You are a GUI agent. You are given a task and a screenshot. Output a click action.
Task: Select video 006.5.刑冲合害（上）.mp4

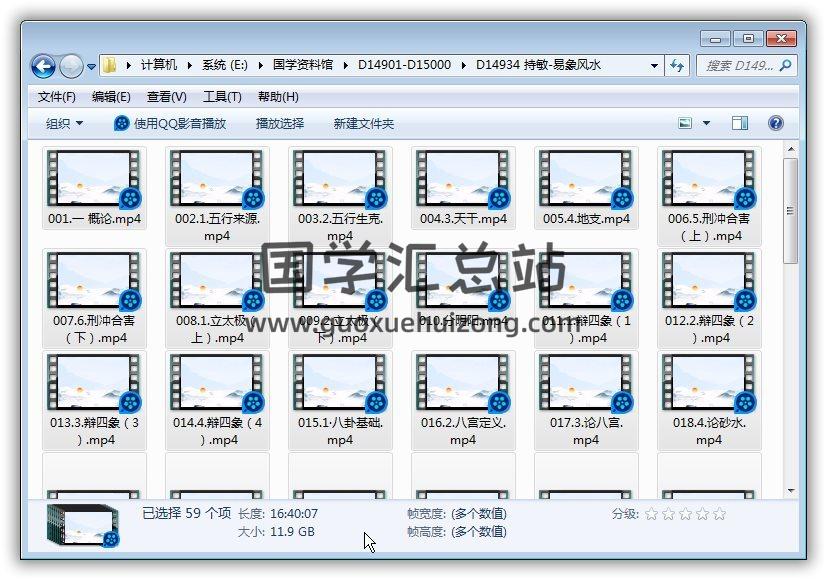coord(709,196)
